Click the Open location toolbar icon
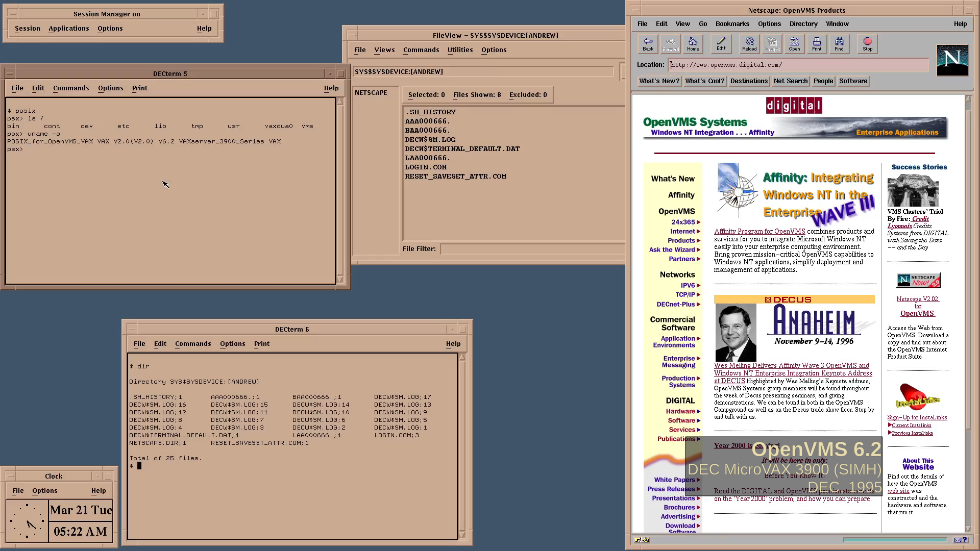Screen dimensions: 980x551 tap(794, 44)
